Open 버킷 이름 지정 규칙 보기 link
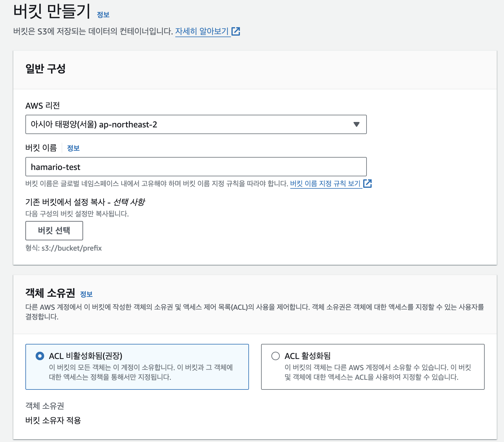Image resolution: width=504 pixels, height=442 pixels. [325, 184]
